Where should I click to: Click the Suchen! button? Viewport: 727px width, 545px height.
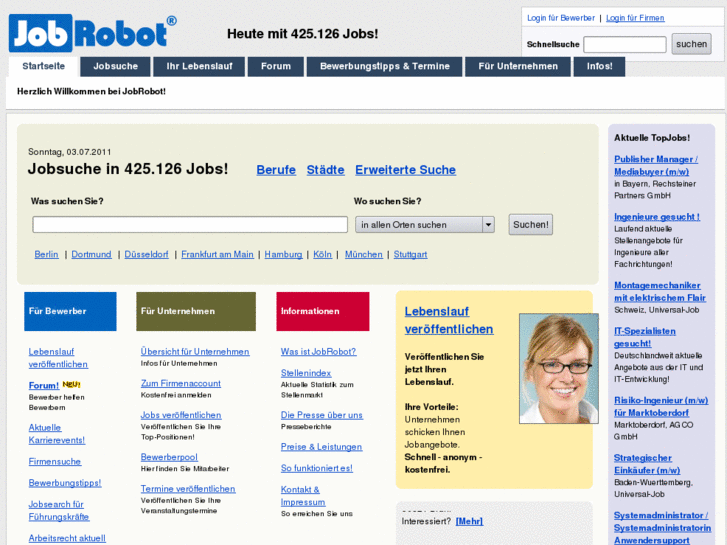(530, 224)
